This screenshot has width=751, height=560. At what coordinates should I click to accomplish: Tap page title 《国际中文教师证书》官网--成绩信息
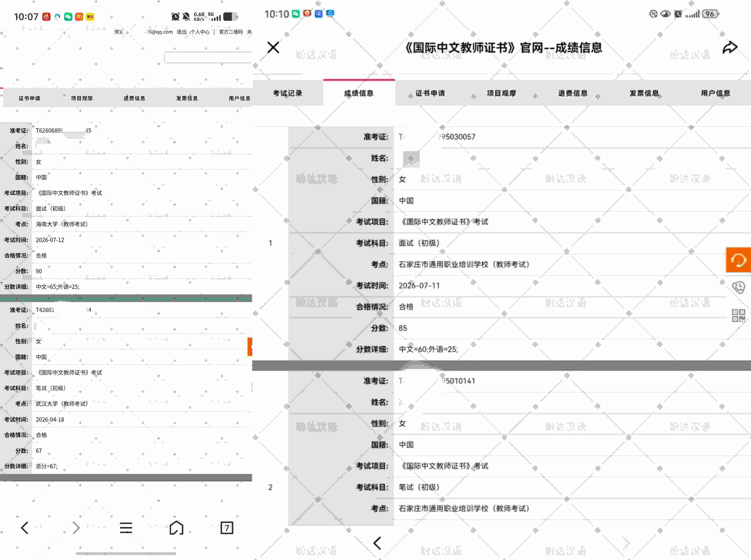tap(504, 47)
